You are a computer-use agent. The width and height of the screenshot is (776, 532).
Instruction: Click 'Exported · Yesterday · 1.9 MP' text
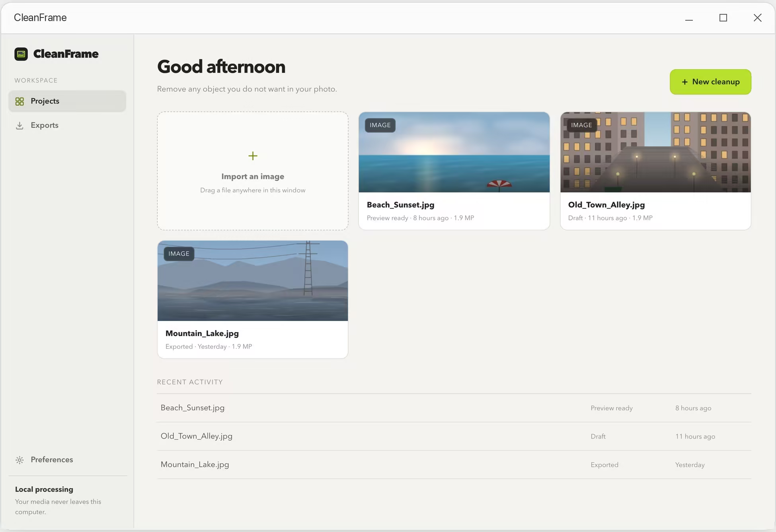tap(209, 346)
